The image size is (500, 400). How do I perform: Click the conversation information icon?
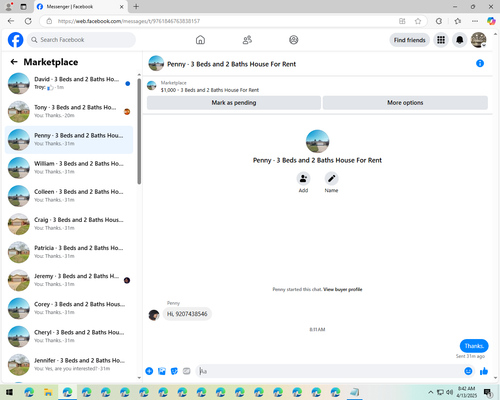(480, 63)
